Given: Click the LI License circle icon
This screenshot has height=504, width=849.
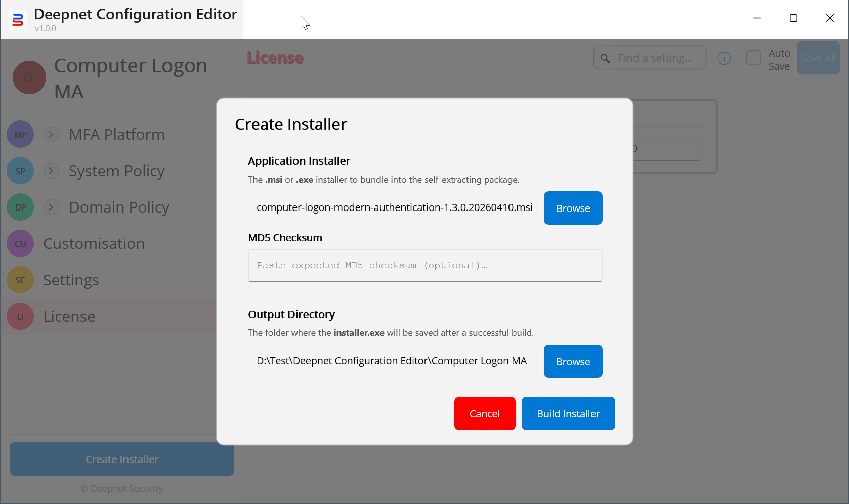Looking at the screenshot, I should point(20,317).
